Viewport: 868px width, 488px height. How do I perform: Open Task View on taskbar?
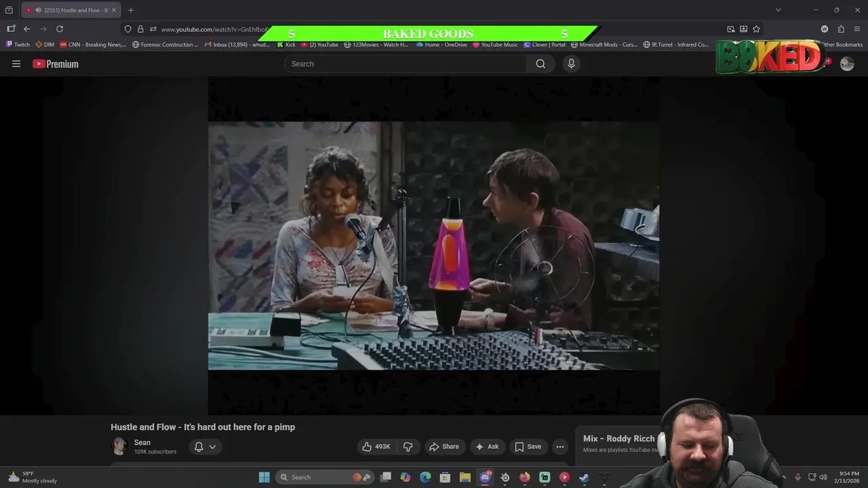pyautogui.click(x=385, y=477)
